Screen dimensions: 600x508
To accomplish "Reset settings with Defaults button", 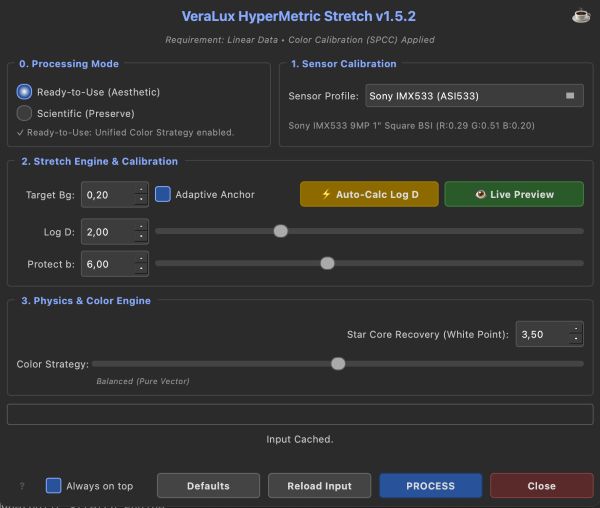I will 208,486.
